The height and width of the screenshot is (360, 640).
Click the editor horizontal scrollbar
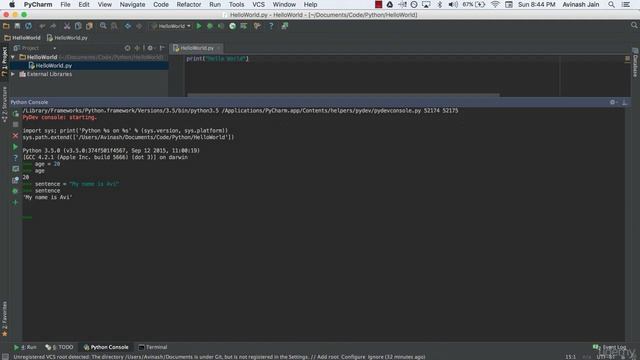[343, 95]
